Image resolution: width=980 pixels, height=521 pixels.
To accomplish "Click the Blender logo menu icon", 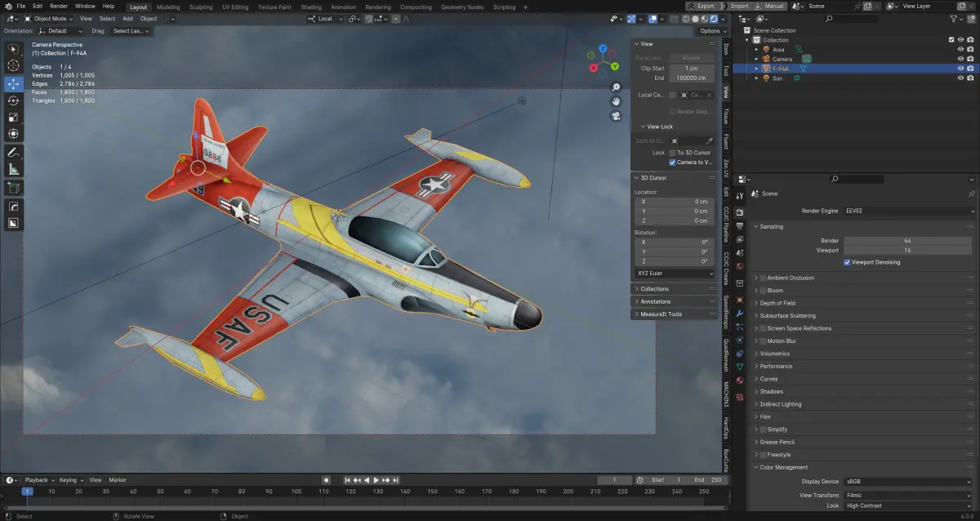I will pos(8,6).
